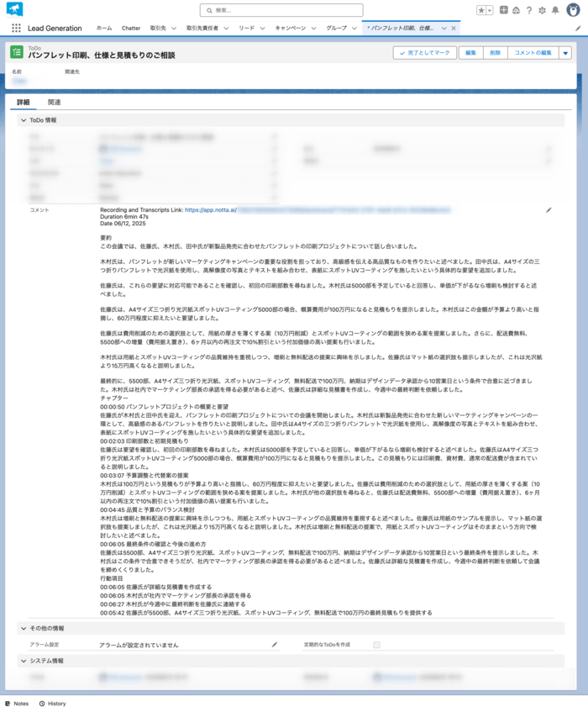Open History in the utility bar
The width and height of the screenshot is (588, 712).
pos(52,704)
